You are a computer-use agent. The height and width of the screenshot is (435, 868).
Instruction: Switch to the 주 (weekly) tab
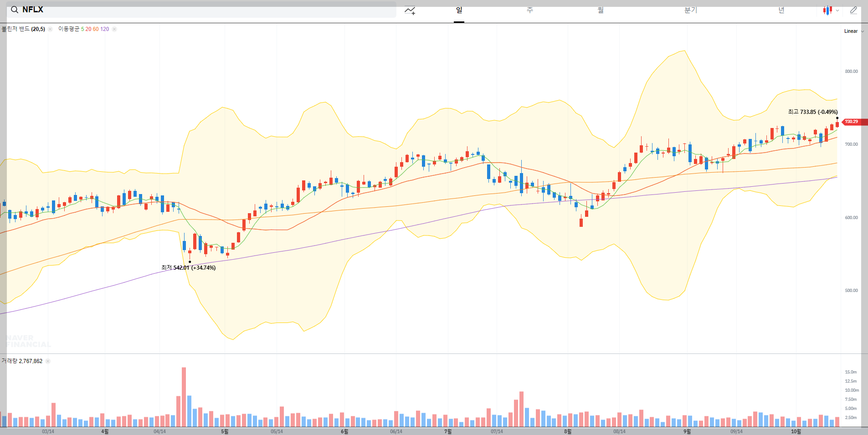coord(530,10)
